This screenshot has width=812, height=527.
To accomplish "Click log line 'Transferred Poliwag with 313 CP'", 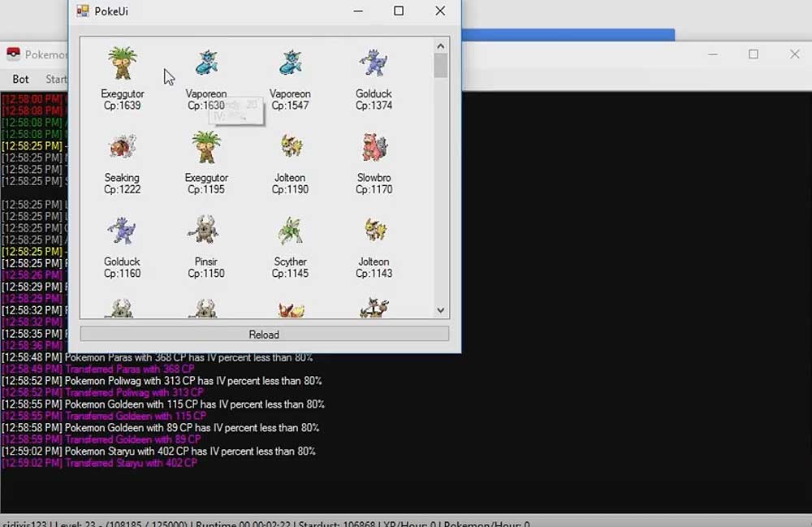I will 102,392.
